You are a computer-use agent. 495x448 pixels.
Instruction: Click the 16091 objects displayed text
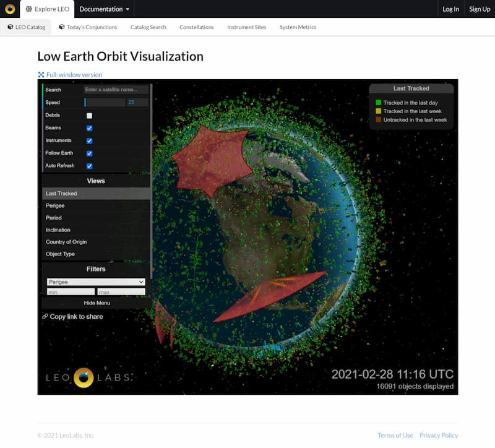coord(415,387)
